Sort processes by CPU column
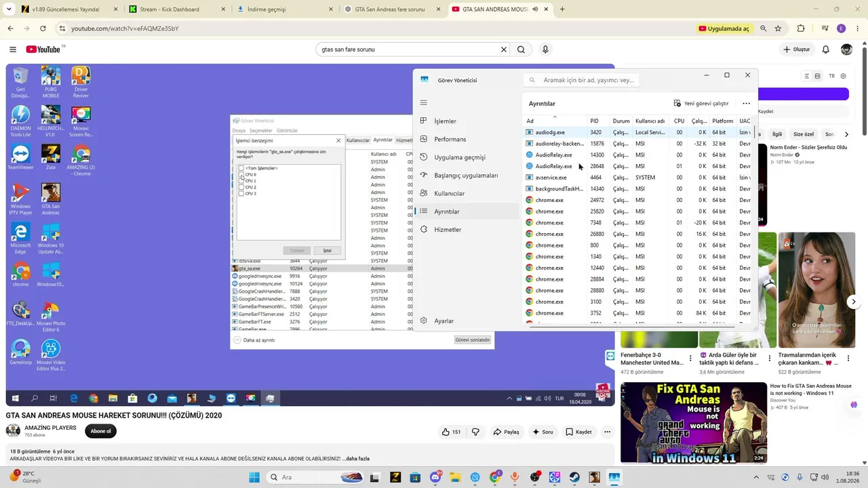The width and height of the screenshot is (868, 488). click(679, 121)
